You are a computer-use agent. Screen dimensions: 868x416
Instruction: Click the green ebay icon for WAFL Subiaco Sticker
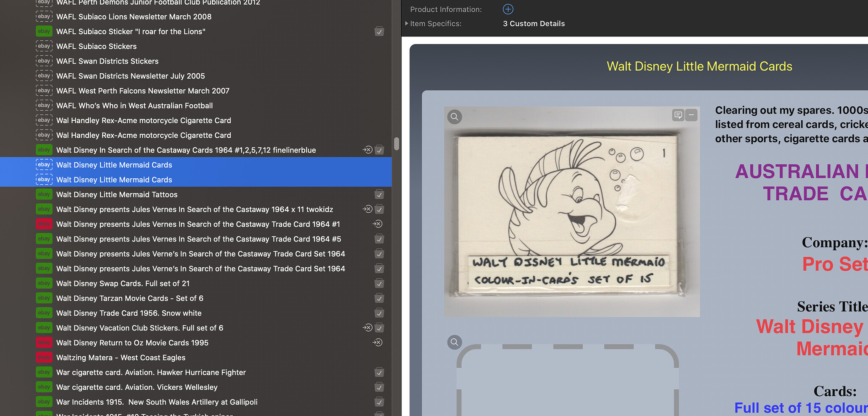tap(44, 31)
